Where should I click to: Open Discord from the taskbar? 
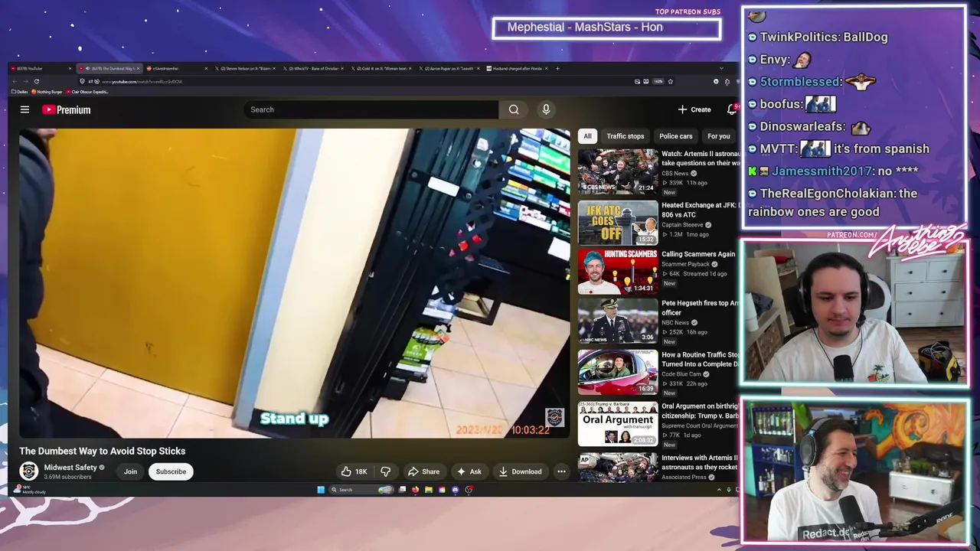pos(456,490)
